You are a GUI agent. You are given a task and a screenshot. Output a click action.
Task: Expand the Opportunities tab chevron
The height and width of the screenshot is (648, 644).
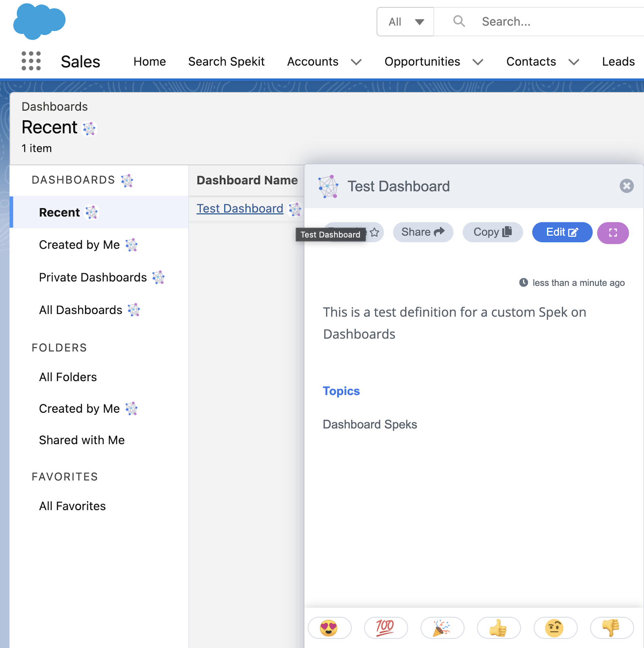(x=478, y=62)
